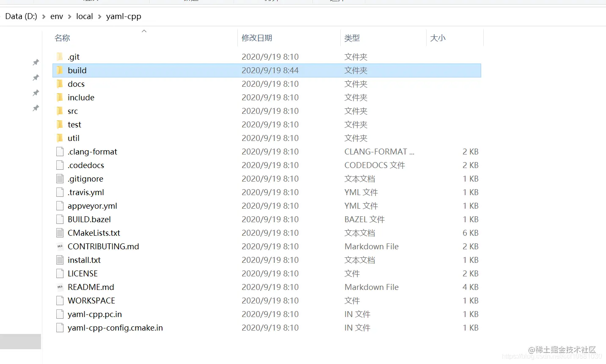Screen dimensions: 606x364
Task: Open the include folder
Action: click(81, 97)
